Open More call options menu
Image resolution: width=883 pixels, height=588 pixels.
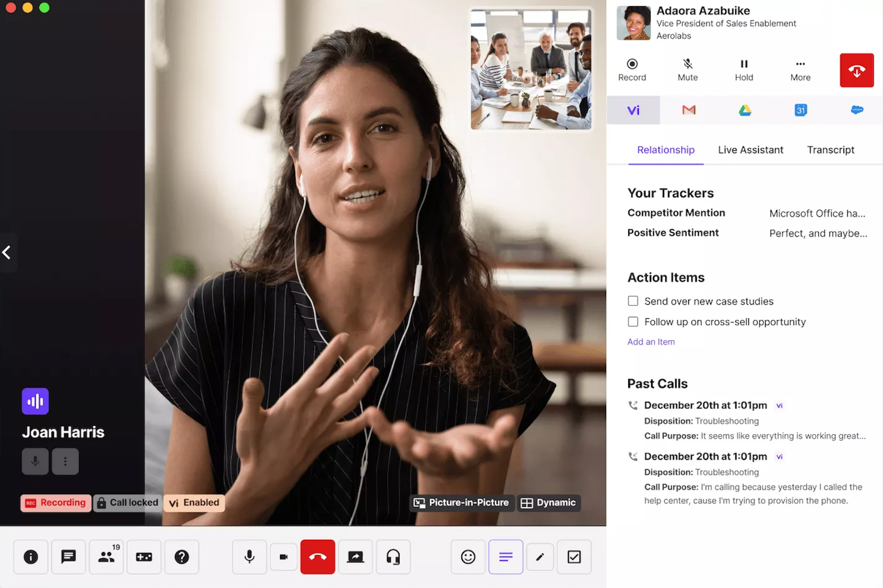800,70
